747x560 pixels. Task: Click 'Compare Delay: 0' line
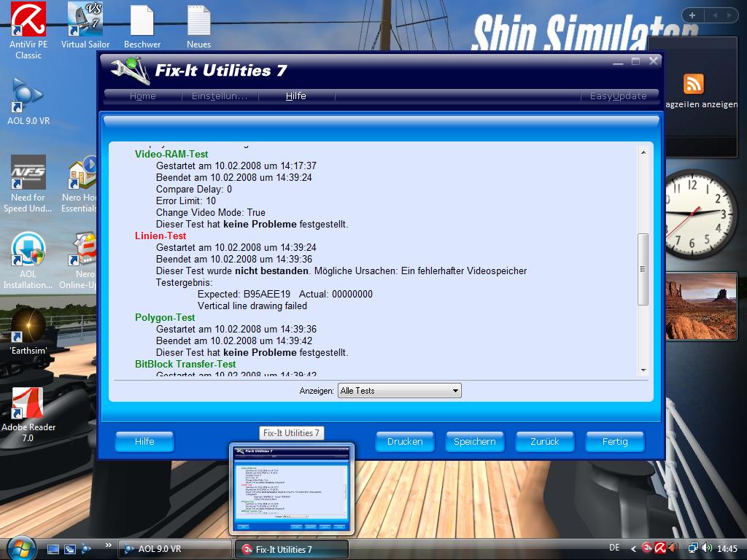194,189
